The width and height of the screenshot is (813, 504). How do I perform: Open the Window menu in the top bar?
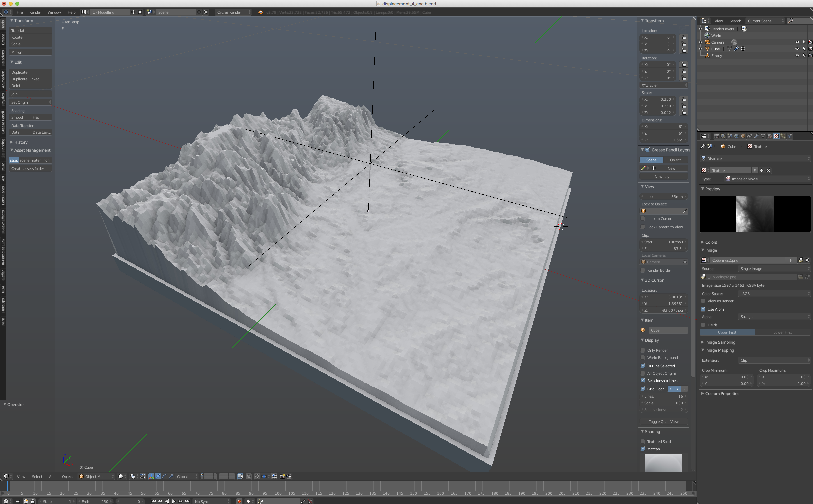[x=54, y=12]
